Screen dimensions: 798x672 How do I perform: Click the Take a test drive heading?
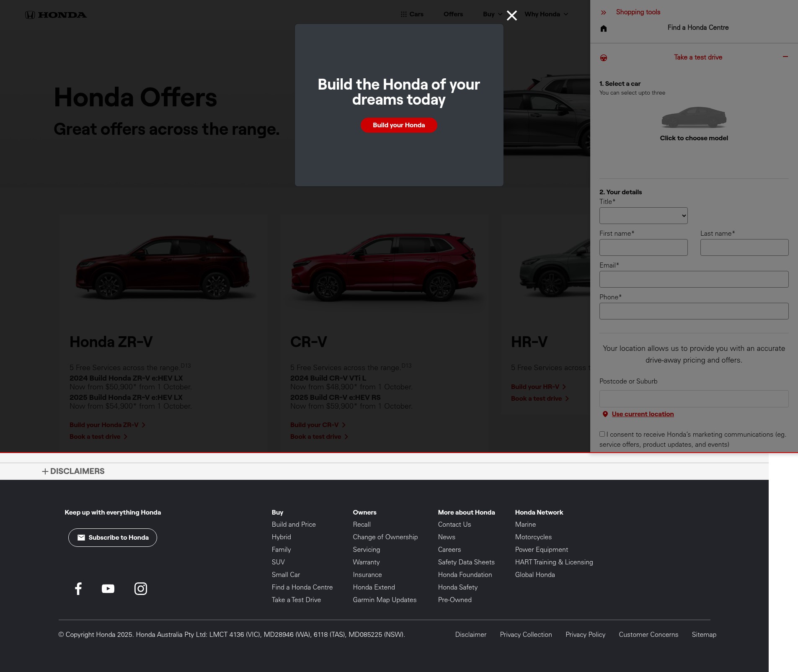698,57
